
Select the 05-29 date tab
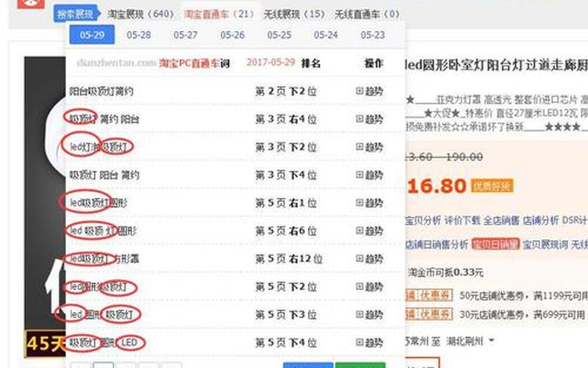[92, 35]
